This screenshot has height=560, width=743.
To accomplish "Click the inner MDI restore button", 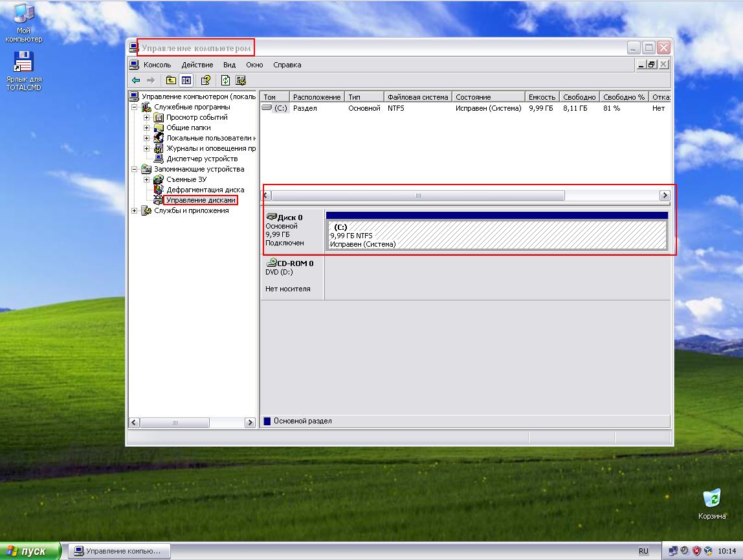I will pyautogui.click(x=652, y=65).
